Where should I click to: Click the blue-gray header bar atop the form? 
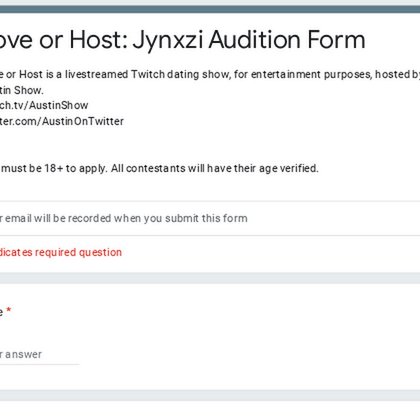tap(210, 9)
